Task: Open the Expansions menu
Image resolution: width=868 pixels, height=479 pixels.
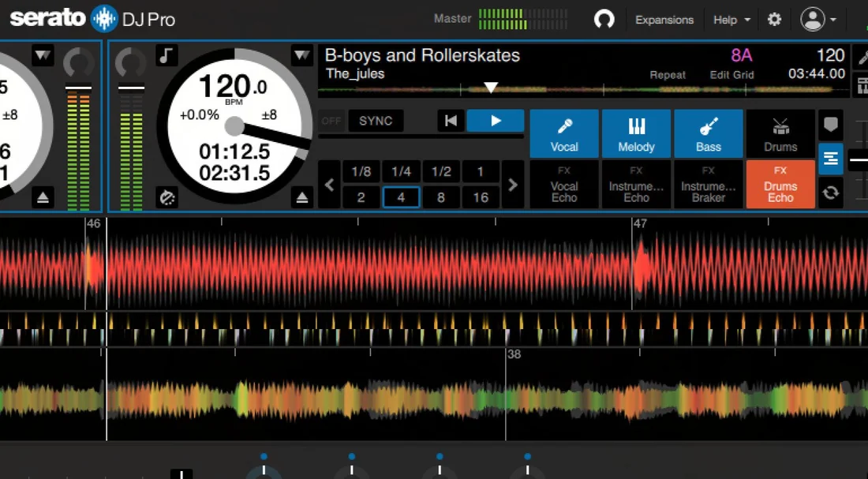Action: (664, 20)
